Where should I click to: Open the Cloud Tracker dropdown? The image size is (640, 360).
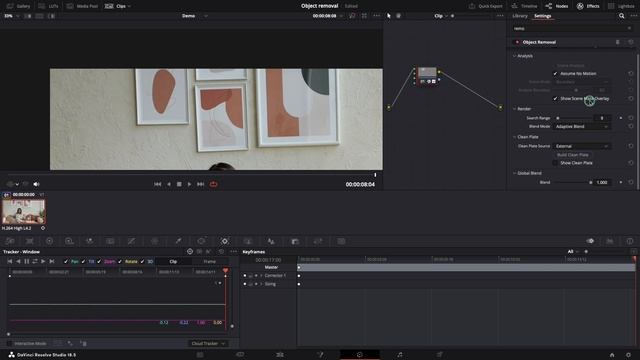(x=208, y=344)
